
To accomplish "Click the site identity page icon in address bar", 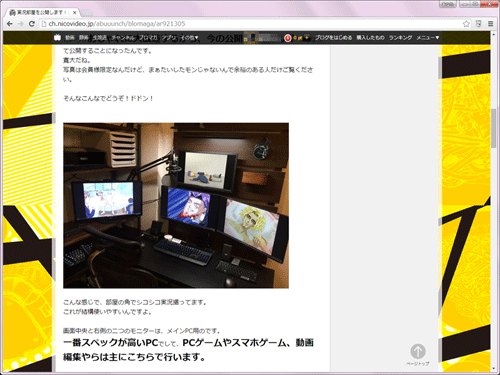I will point(43,24).
